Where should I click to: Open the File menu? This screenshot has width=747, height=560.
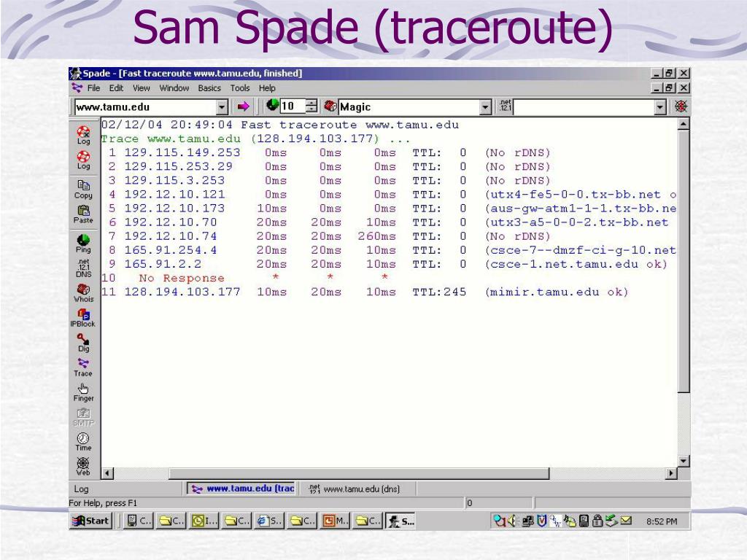click(x=93, y=88)
